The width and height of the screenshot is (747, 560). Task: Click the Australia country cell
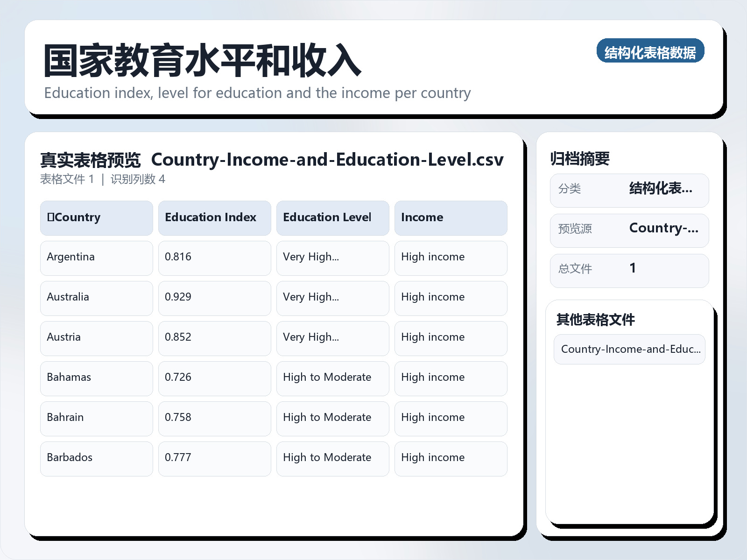[96, 298]
